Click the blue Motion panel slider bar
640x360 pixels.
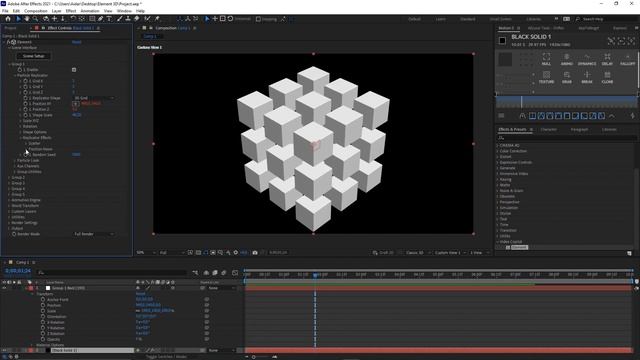(567, 102)
